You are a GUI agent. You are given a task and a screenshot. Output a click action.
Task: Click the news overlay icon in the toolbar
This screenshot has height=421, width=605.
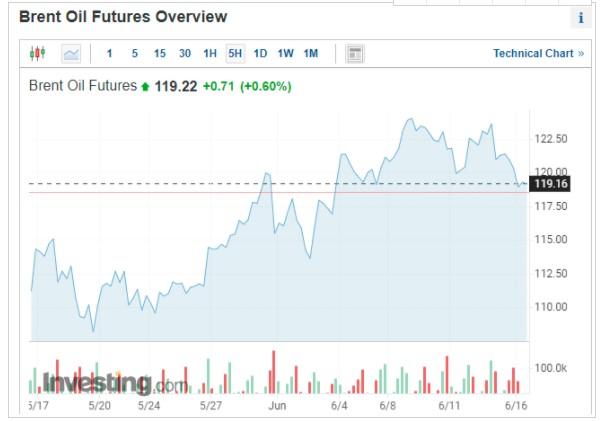point(354,53)
